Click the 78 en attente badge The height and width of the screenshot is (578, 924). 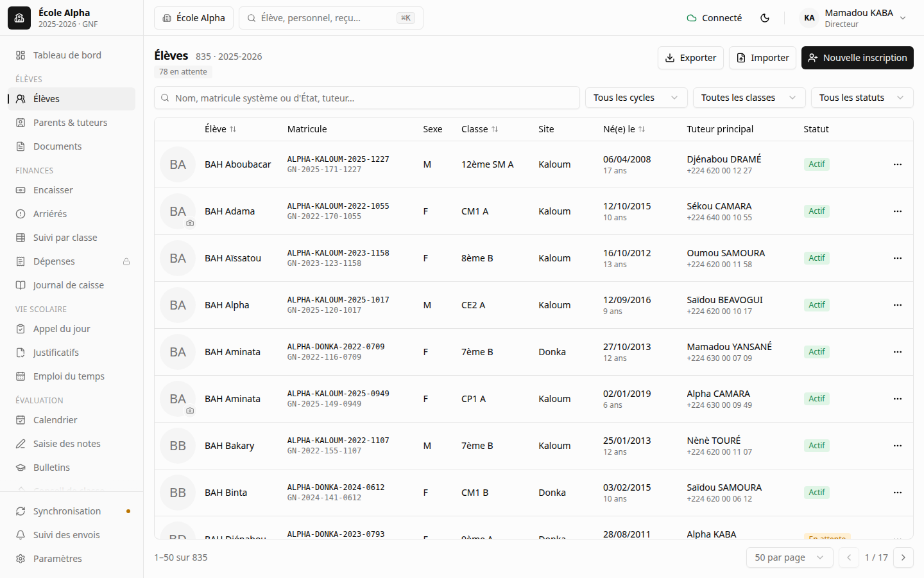pos(183,72)
